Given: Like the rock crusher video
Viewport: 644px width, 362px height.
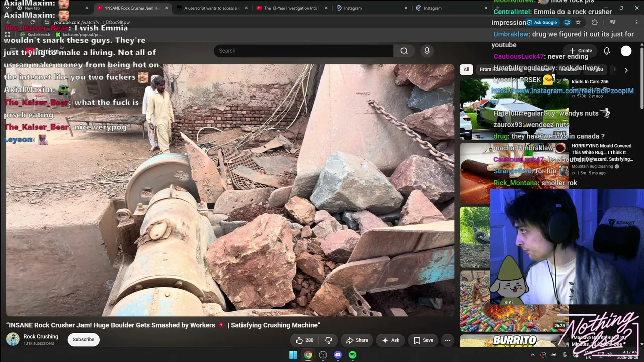Looking at the screenshot, I should (304, 340).
